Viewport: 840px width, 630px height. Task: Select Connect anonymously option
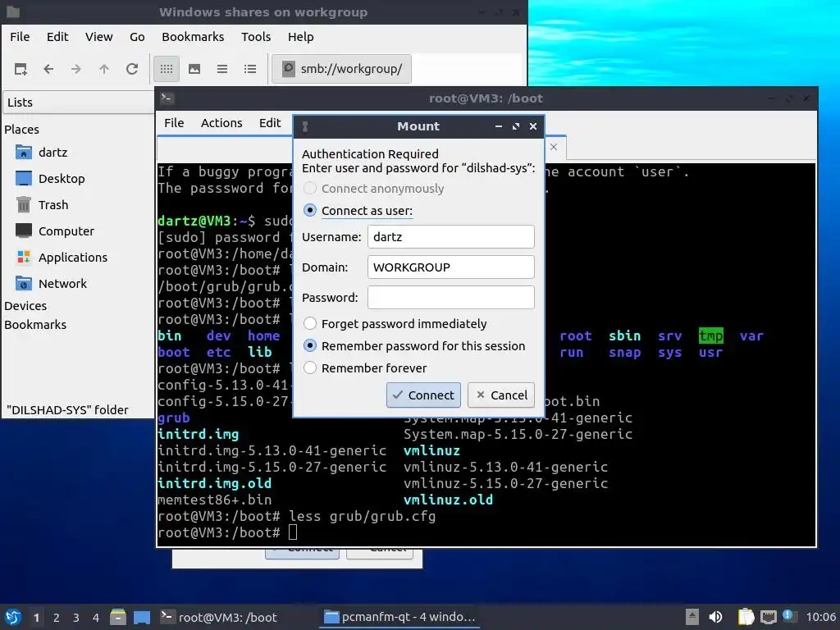pos(373,189)
